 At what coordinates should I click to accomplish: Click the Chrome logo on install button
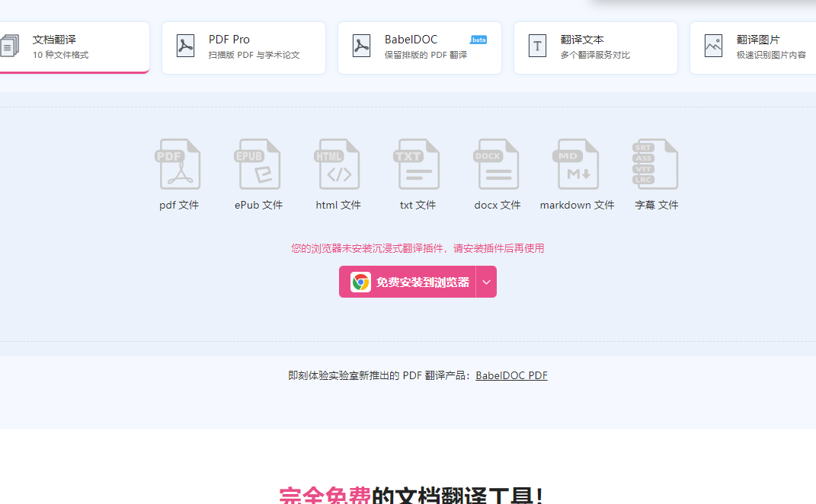pyautogui.click(x=360, y=282)
